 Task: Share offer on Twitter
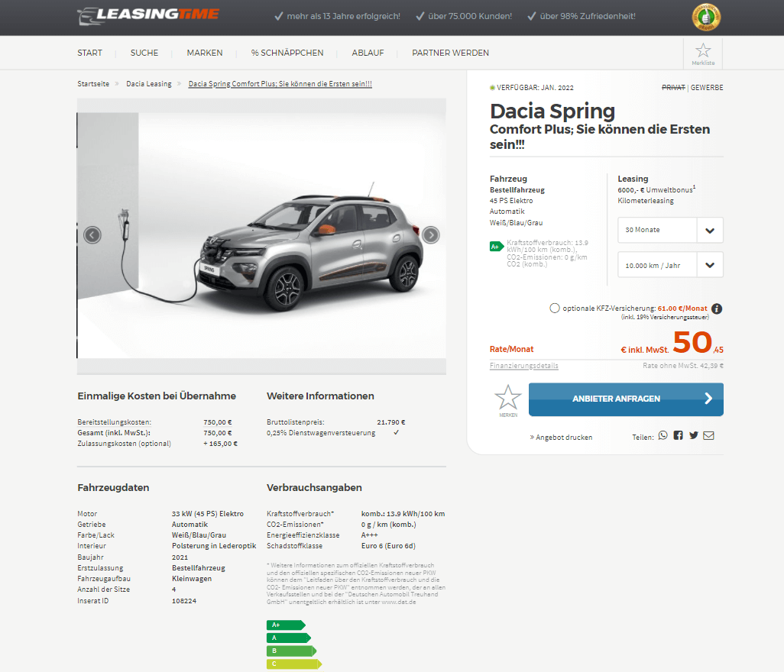coord(694,436)
